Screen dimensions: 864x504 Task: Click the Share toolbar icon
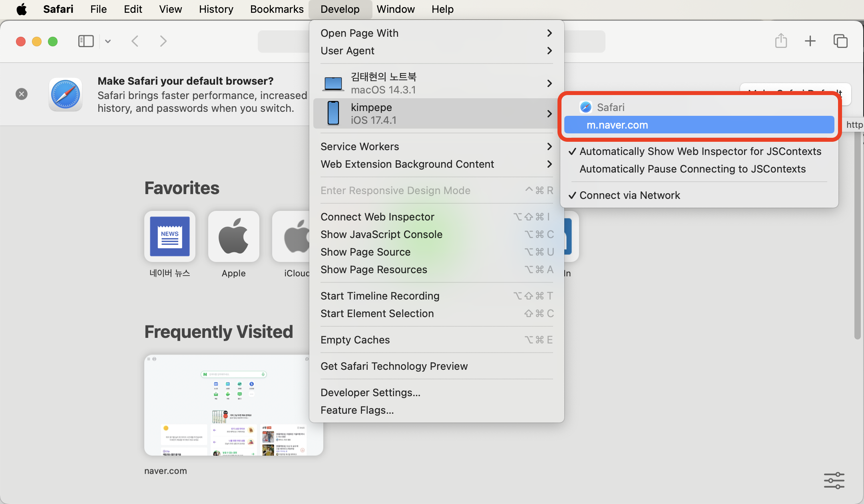point(781,41)
